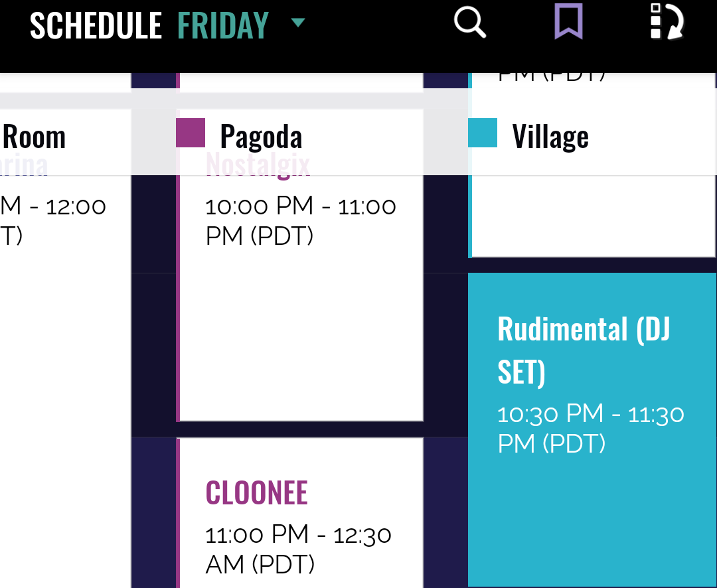717x588 pixels.
Task: Select the Pagoda stage header
Action: coord(261,137)
